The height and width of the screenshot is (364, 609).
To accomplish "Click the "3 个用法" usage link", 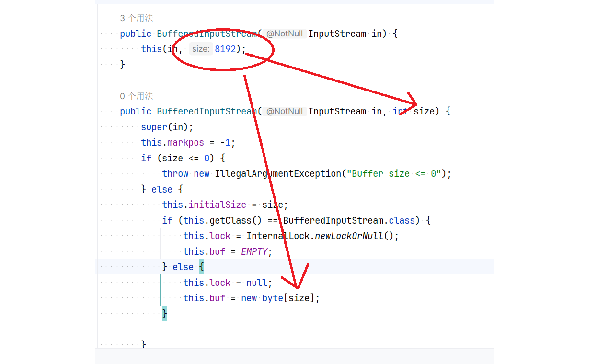I will coord(136,18).
